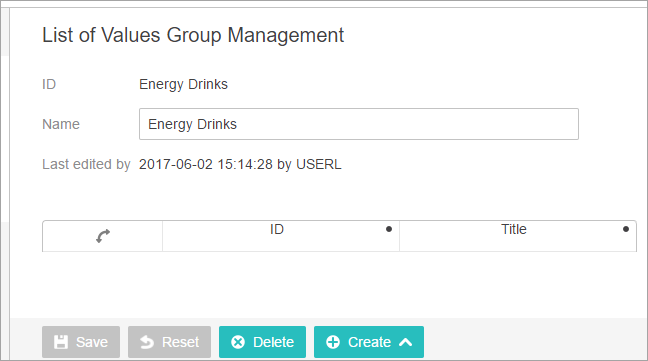
Task: Click the Name field label
Action: [61, 124]
